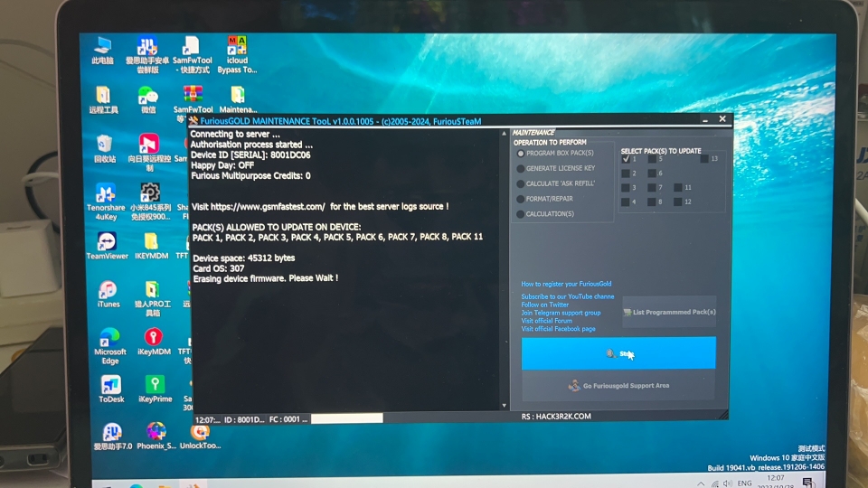Screen dimensions: 868x488
Task: Launch iTunes from the desktop
Action: point(108,294)
